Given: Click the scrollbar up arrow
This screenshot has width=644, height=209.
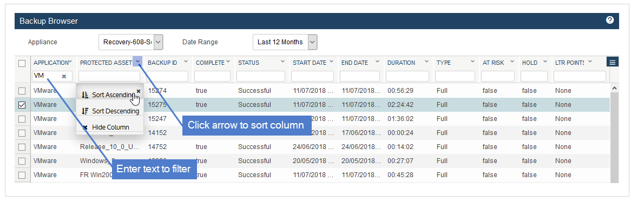Looking at the screenshot, I should click(x=614, y=87).
